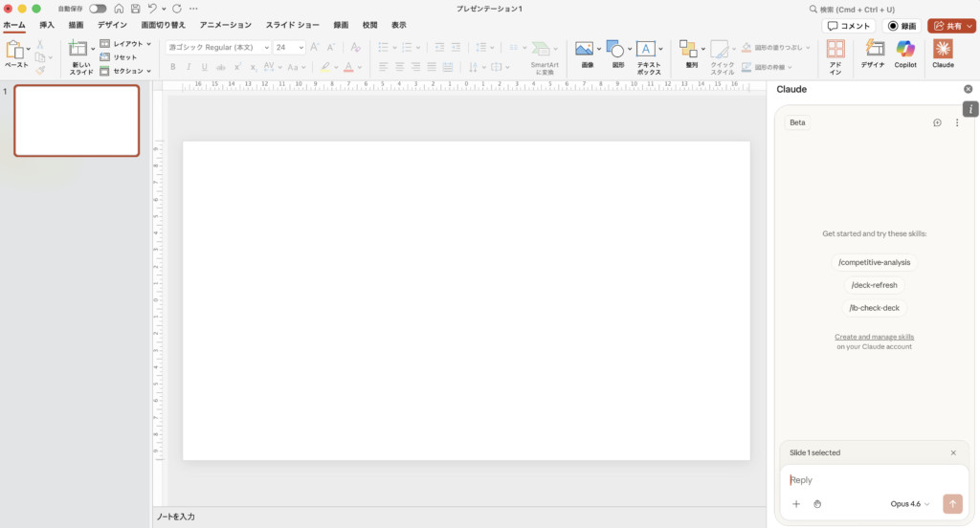This screenshot has height=528, width=980.
Task: Toggle bold formatting
Action: tap(172, 67)
